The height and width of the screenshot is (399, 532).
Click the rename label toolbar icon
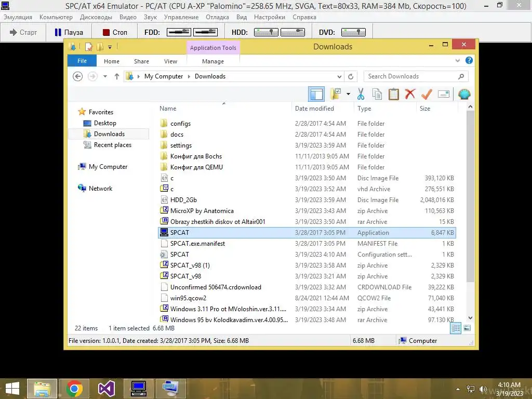pyautogui.click(x=444, y=94)
